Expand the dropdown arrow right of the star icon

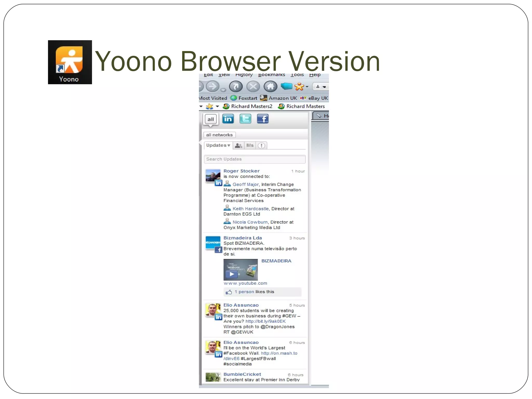217,107
